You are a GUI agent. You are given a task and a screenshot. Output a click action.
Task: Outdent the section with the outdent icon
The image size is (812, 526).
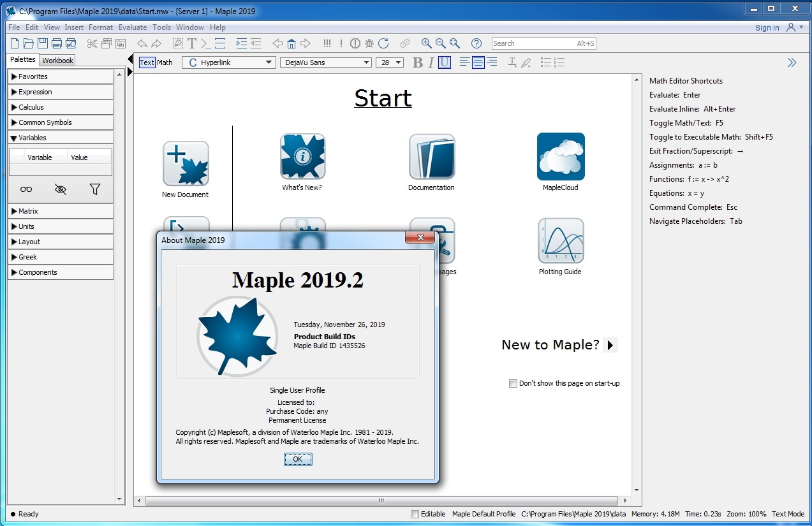pyautogui.click(x=256, y=43)
